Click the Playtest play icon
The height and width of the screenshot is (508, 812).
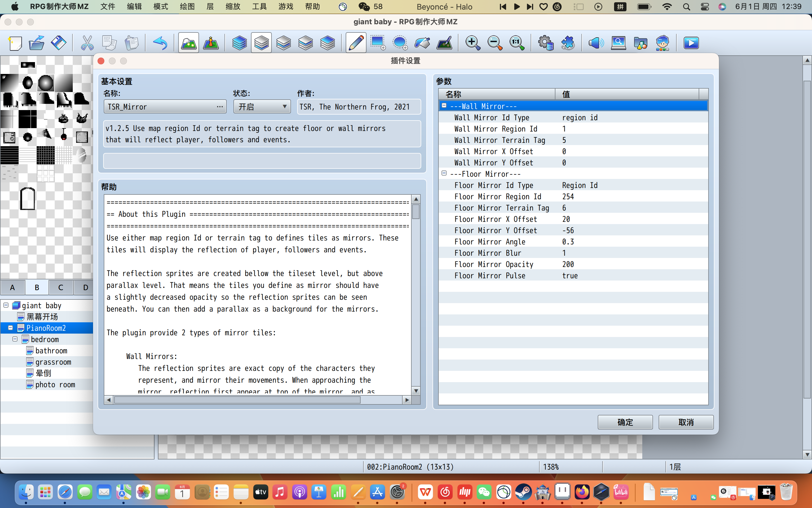tap(691, 43)
